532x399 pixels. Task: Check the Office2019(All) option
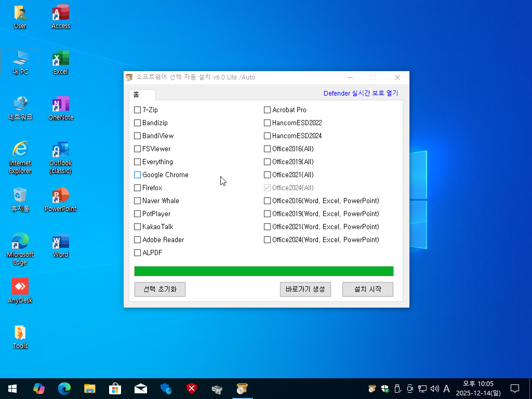pyautogui.click(x=267, y=162)
